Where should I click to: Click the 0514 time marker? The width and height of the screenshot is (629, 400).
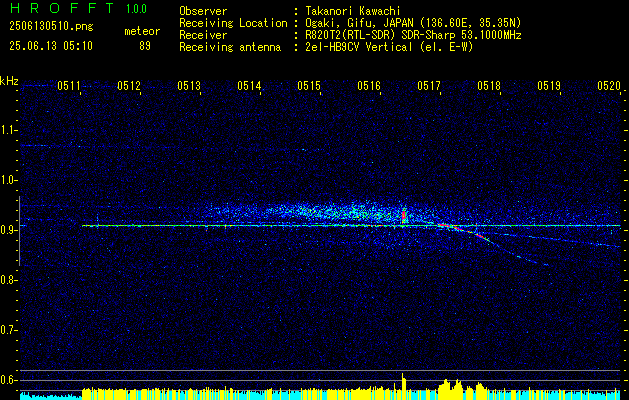coord(249,85)
